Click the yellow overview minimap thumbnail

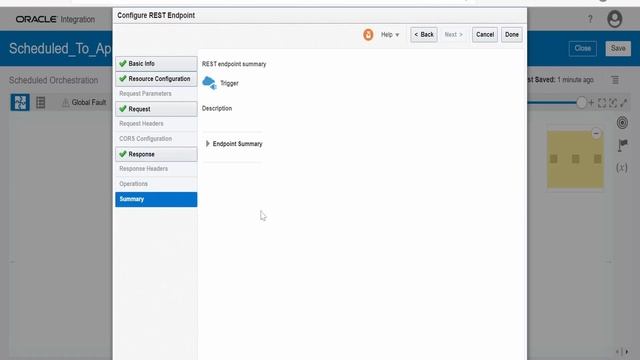click(575, 160)
